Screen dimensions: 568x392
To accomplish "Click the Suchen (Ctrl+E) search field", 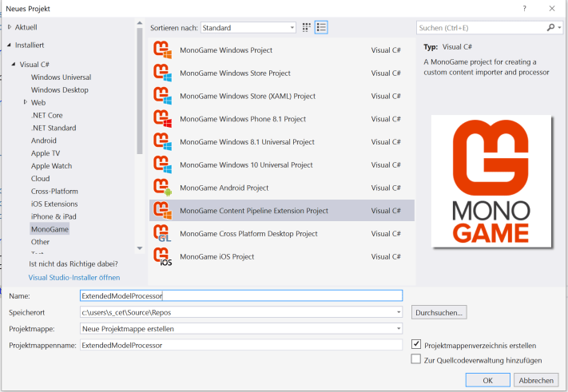I will pos(481,27).
